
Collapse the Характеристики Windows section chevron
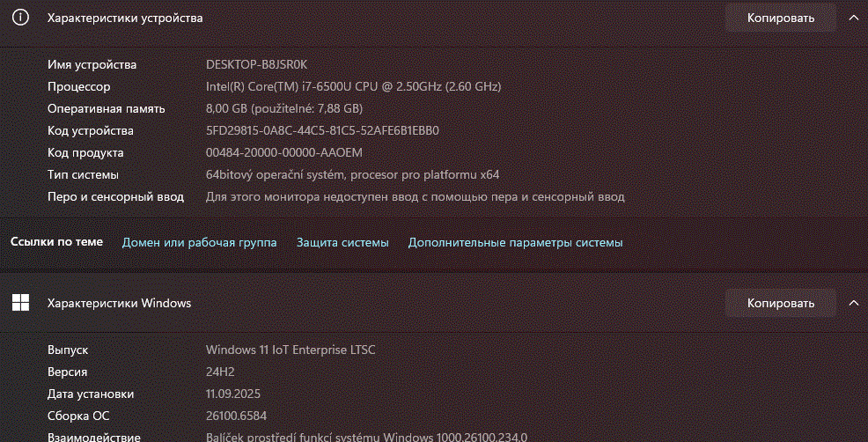tap(853, 303)
